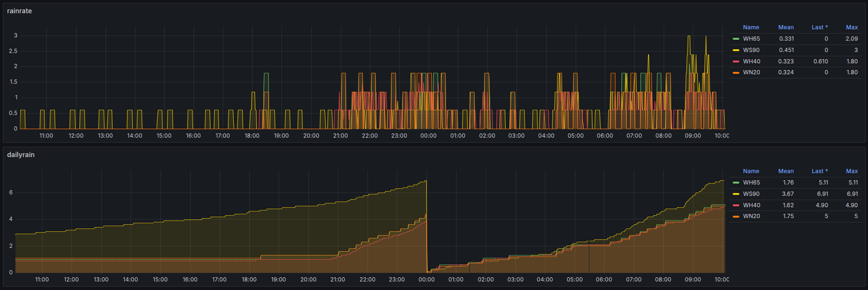The height and width of the screenshot is (290, 868).
Task: Sort dailyrain legend by Last * column
Action: pos(819,171)
